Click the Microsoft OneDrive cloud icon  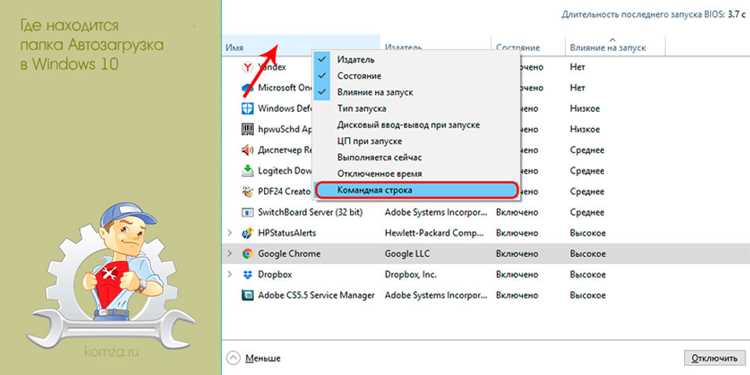click(247, 88)
